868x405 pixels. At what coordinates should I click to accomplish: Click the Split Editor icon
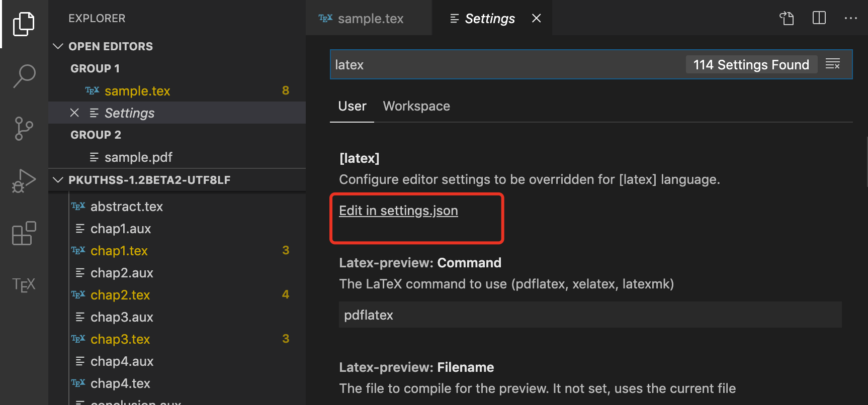pos(819,19)
